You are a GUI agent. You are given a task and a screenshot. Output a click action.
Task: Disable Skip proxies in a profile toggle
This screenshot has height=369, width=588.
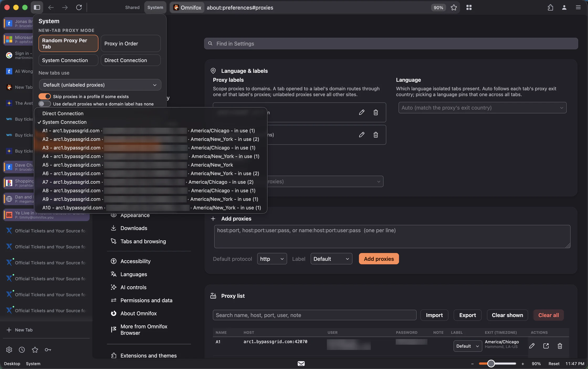click(x=45, y=96)
